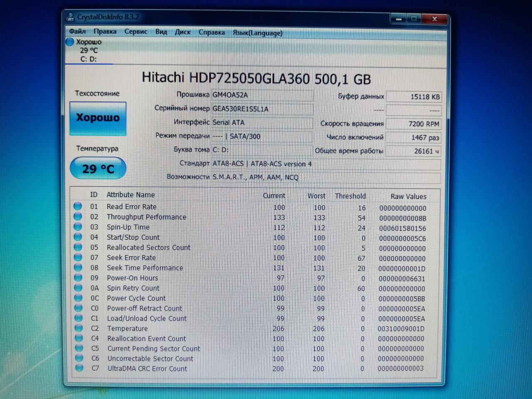Click raw value 00310009001D
The image size is (532, 399).
[401, 329]
